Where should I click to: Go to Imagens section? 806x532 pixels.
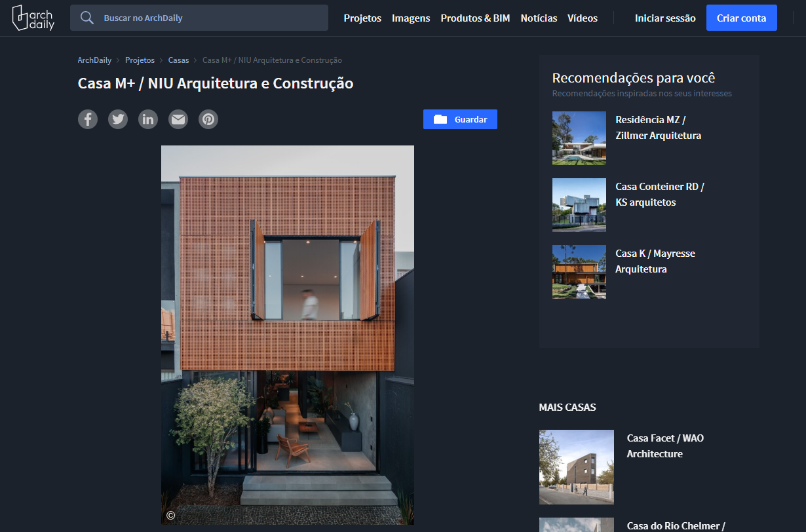pos(411,18)
